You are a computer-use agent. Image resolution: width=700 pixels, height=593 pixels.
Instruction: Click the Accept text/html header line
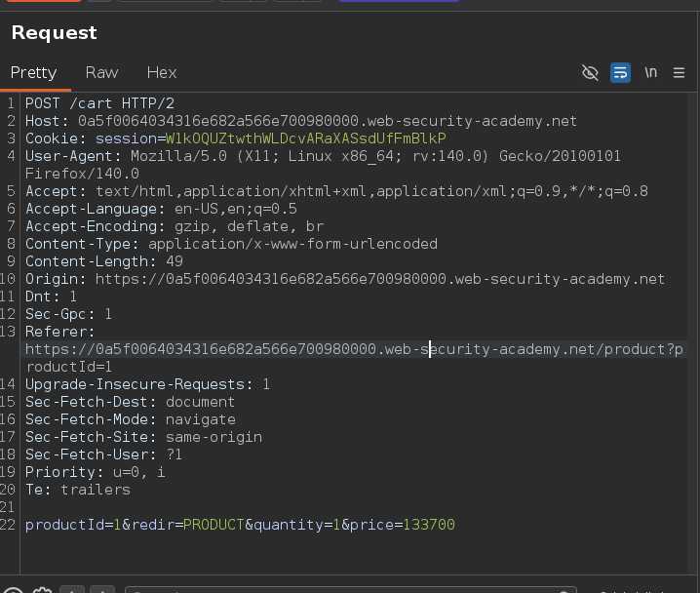tap(336, 191)
